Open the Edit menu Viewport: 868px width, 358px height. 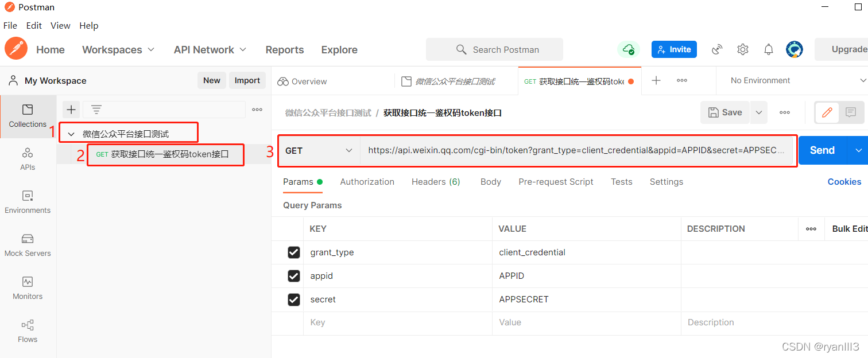tap(34, 26)
